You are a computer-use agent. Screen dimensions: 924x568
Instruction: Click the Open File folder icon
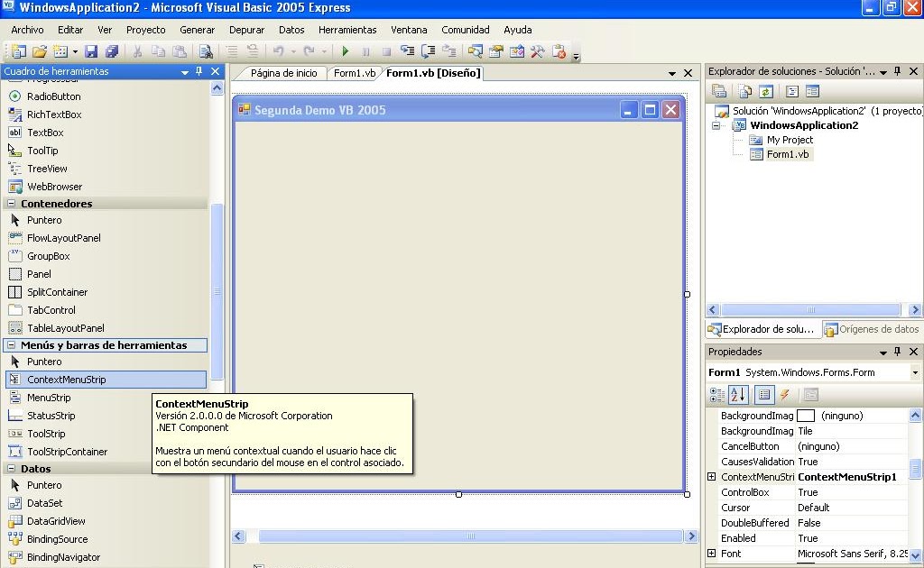pos(40,51)
